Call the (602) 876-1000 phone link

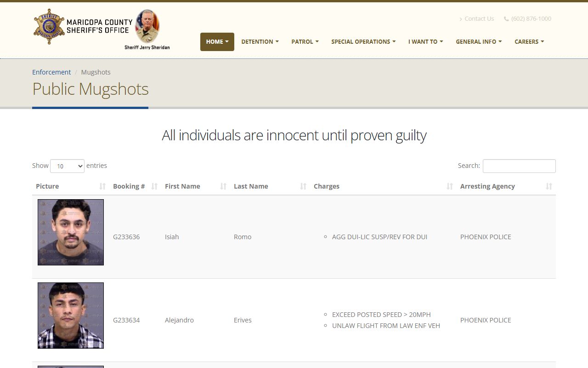[531, 19]
